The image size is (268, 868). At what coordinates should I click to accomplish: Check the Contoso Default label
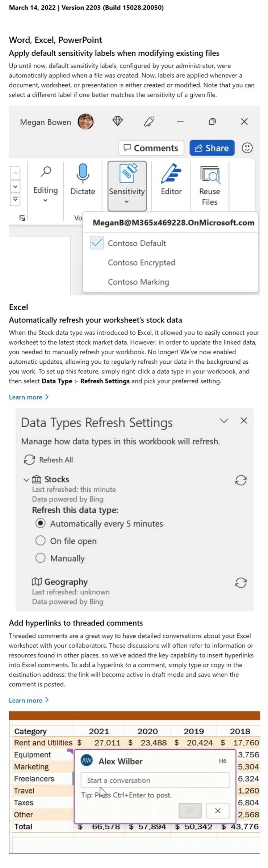(96, 243)
